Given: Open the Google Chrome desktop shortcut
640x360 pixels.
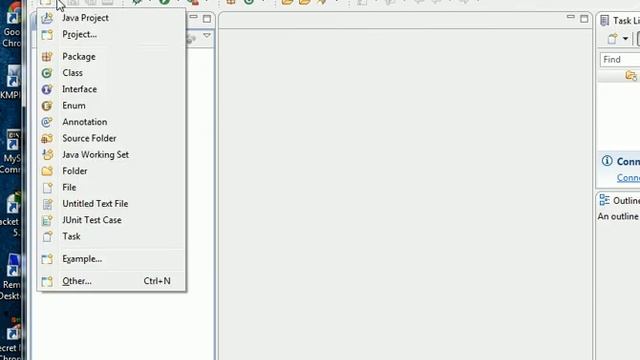Looking at the screenshot, I should pos(11,24).
